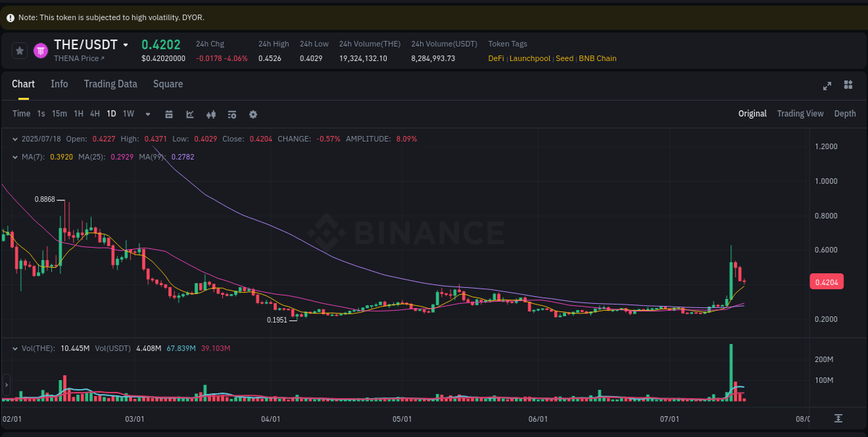868x437 pixels.
Task: Expand the extra timeframe options dropdown
Action: point(147,114)
